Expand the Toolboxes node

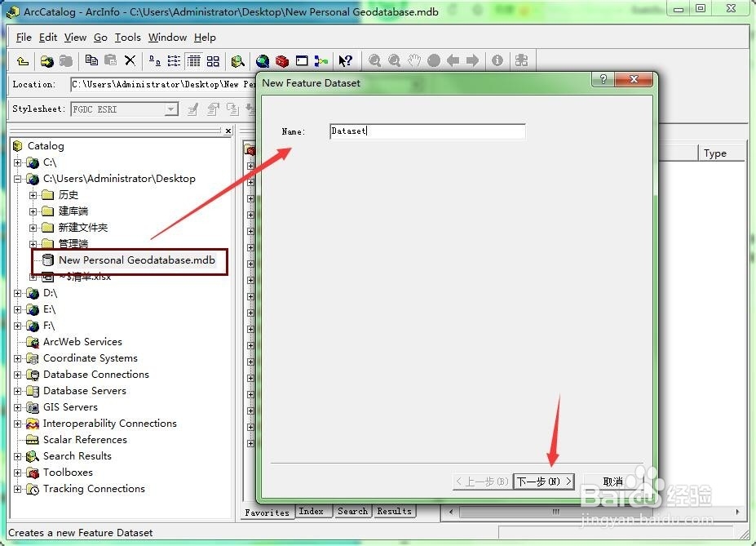point(17,473)
